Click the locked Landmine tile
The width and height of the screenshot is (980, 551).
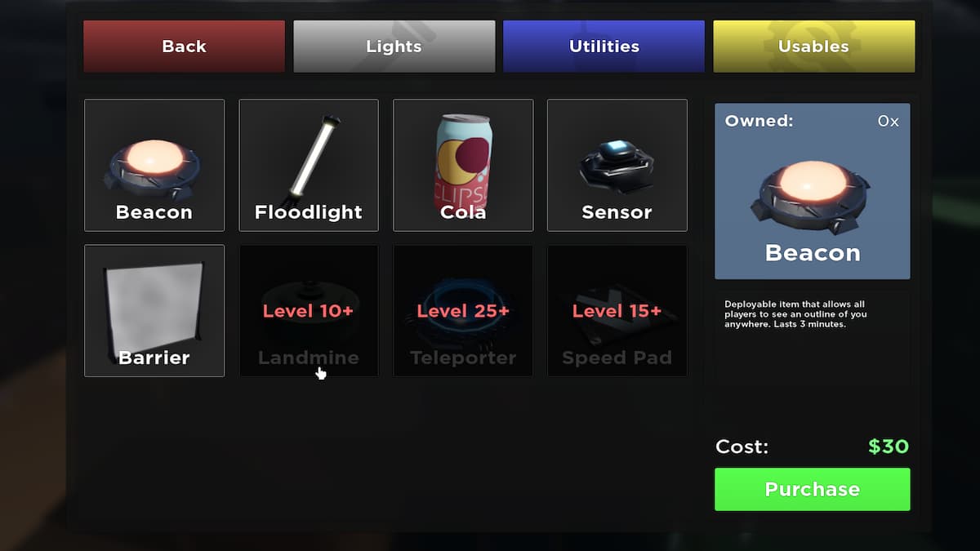309,311
